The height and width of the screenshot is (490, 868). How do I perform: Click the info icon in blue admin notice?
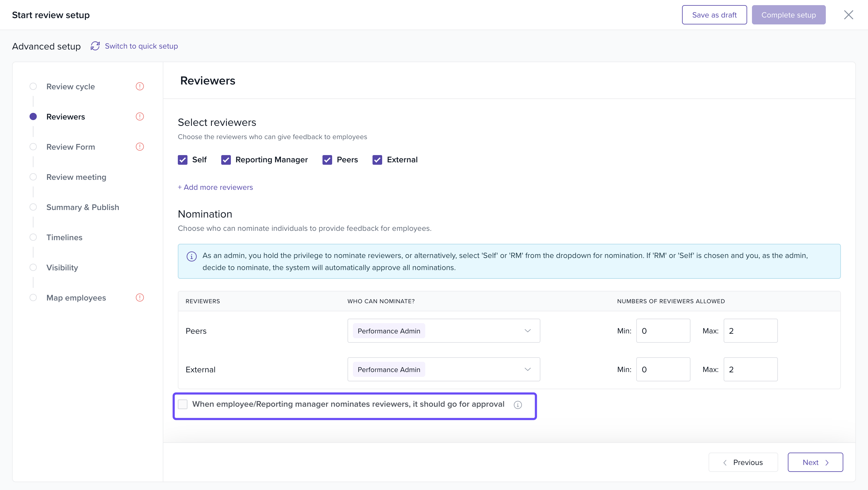(x=191, y=256)
